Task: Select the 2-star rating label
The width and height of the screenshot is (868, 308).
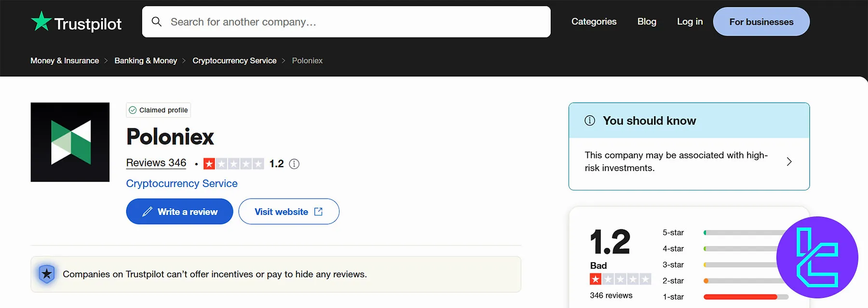Action: (x=673, y=281)
